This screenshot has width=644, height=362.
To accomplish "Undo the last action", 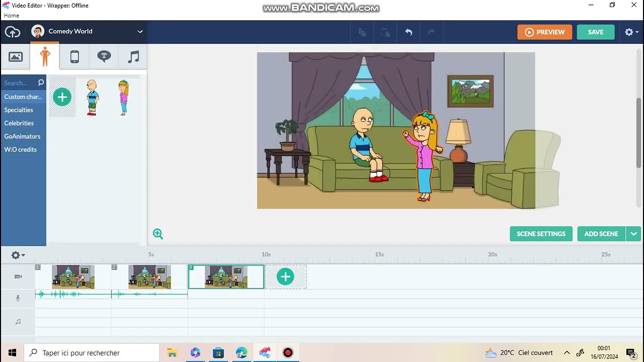I will [409, 32].
